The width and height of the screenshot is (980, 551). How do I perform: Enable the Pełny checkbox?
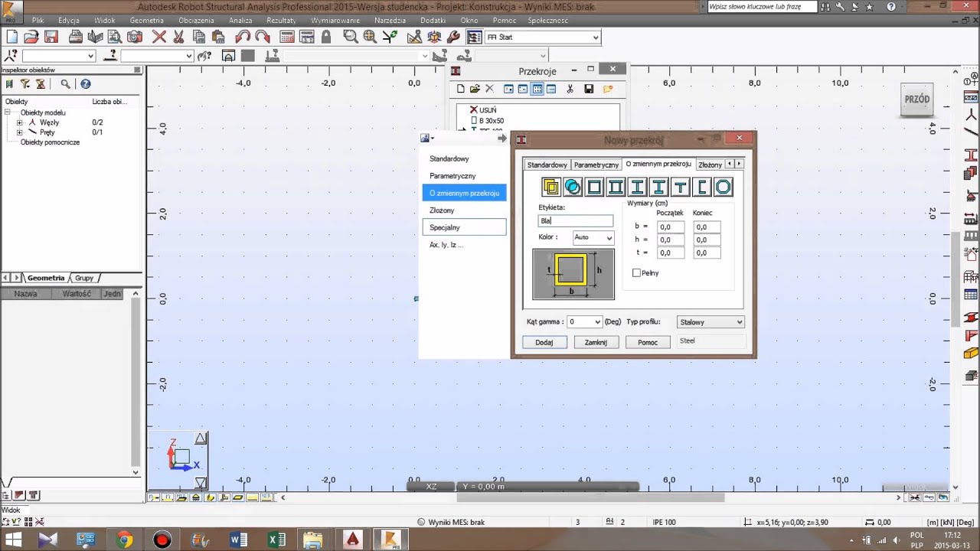point(636,272)
